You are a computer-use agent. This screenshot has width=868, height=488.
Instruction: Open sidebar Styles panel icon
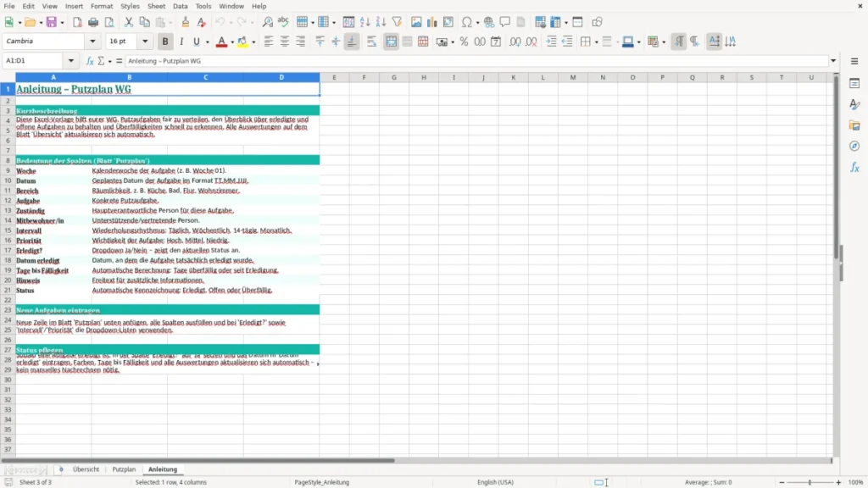(x=854, y=104)
